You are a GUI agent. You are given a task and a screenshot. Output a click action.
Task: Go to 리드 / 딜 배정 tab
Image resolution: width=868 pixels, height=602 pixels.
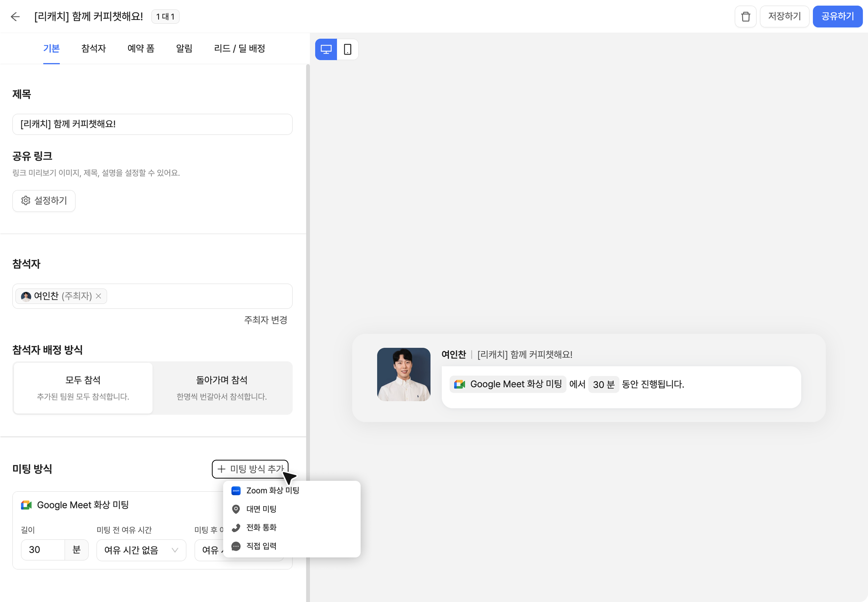tap(240, 48)
